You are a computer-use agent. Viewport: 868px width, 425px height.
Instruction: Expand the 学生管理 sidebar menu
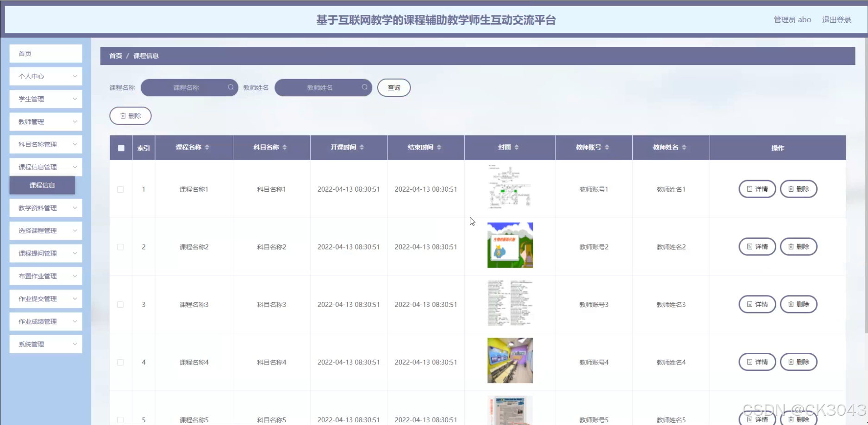[x=46, y=99]
